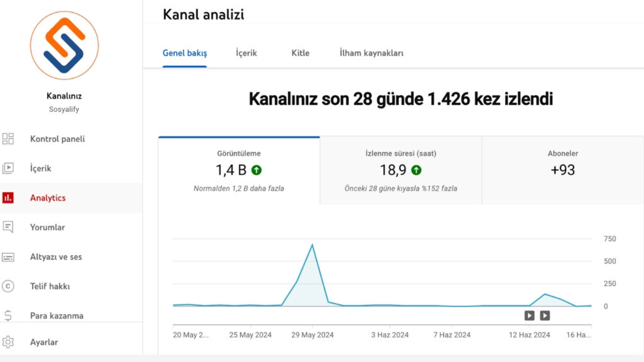644x362 pixels.
Task: Click green up-arrow beside 18,9 watch hours
Action: pyautogui.click(x=416, y=170)
